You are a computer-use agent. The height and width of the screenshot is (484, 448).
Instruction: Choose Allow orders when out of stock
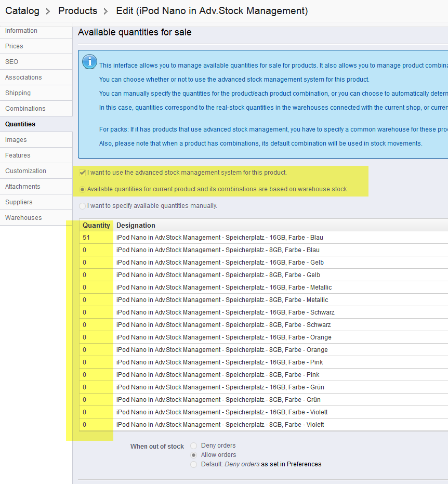tap(193, 455)
